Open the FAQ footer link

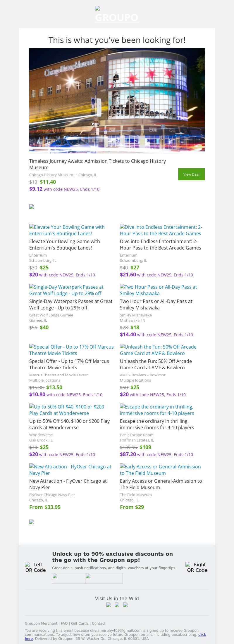click(x=64, y=623)
